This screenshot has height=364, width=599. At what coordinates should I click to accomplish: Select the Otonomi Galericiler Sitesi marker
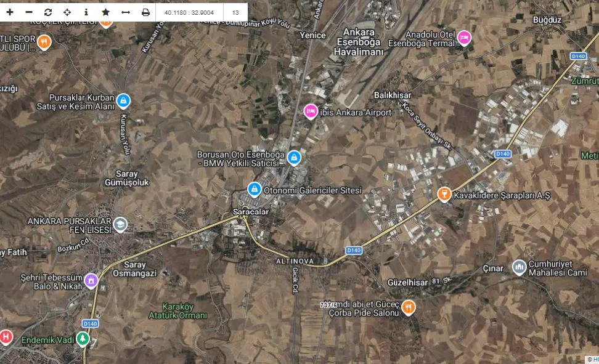[255, 190]
